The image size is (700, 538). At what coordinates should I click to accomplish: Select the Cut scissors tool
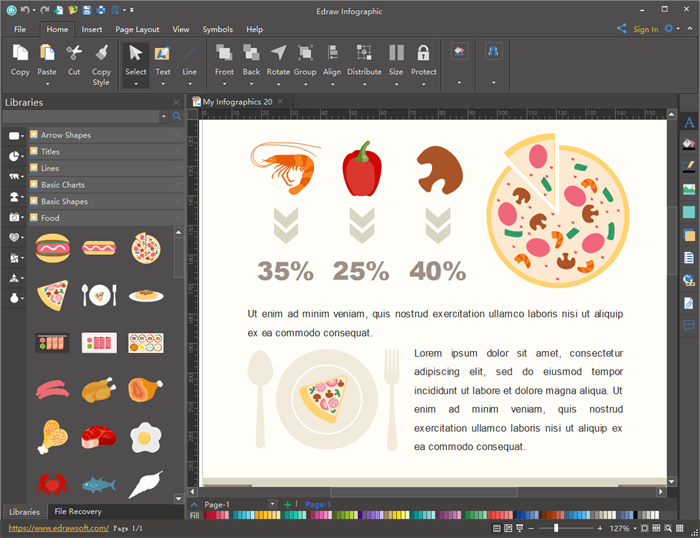[74, 54]
